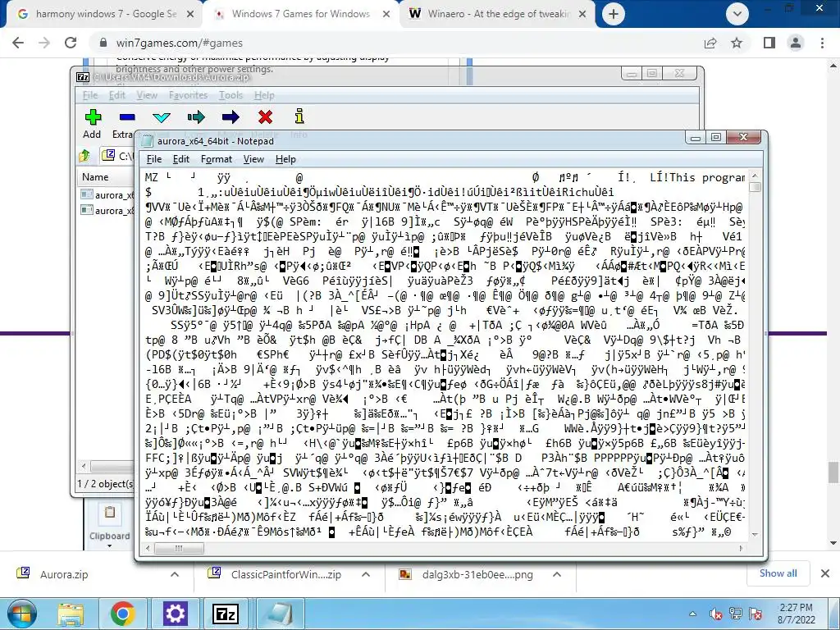Click Chrome forward arrow
This screenshot has width=840, height=630.
pos(44,43)
